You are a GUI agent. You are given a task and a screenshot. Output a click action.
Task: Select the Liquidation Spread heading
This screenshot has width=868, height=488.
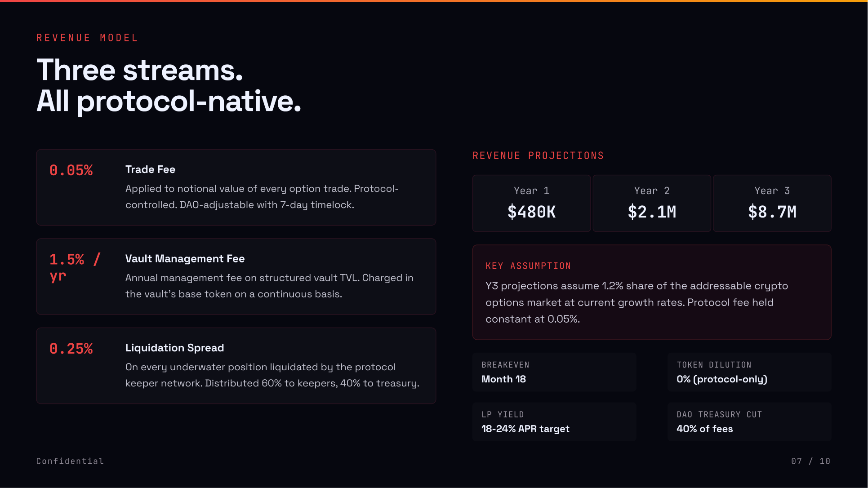(174, 348)
